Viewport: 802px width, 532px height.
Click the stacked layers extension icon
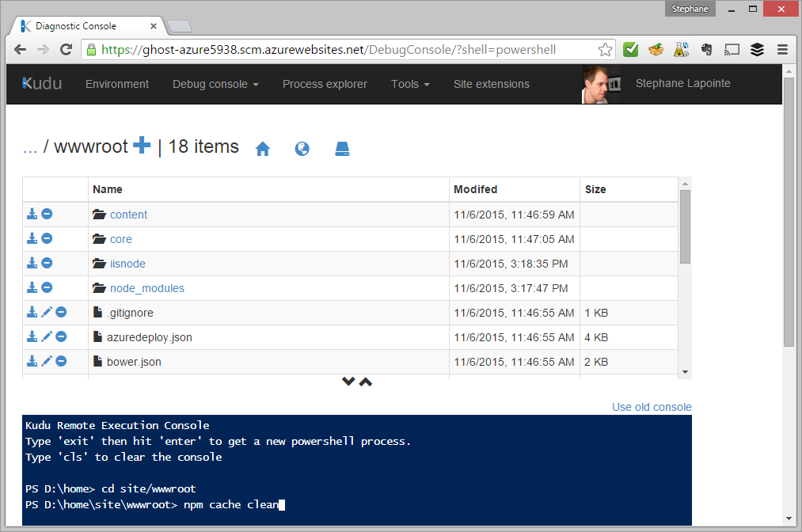tap(757, 50)
